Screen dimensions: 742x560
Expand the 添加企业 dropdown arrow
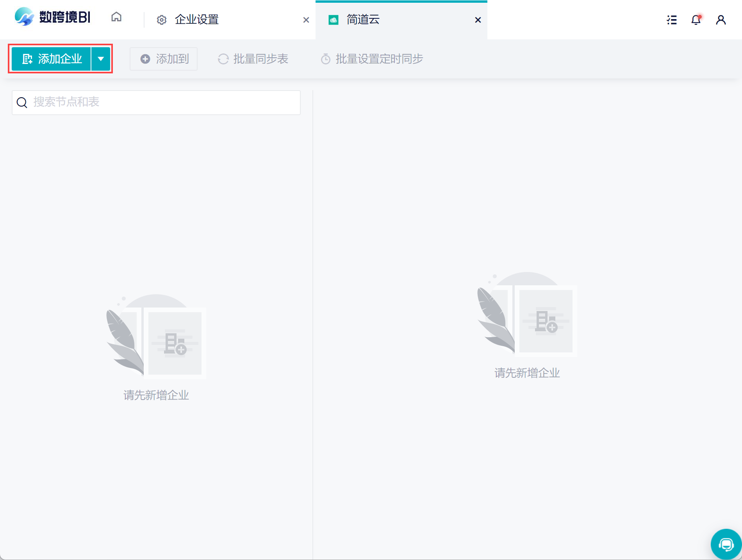101,59
